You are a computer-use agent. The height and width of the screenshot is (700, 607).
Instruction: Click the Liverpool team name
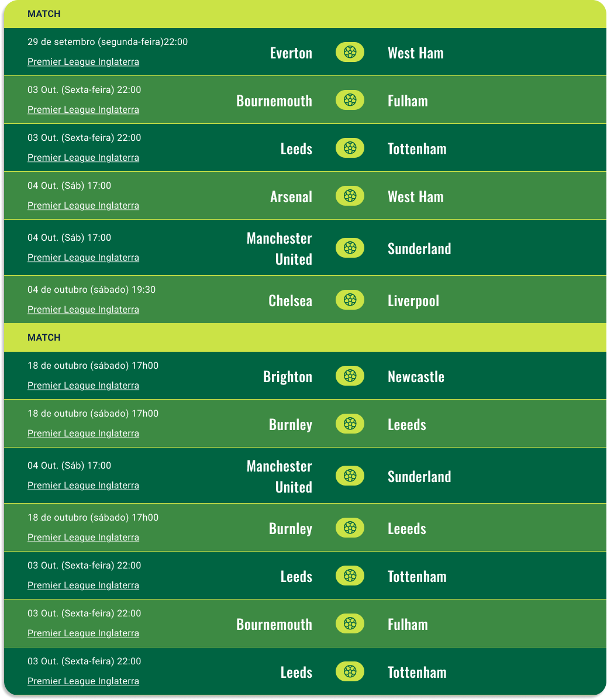[x=413, y=301]
